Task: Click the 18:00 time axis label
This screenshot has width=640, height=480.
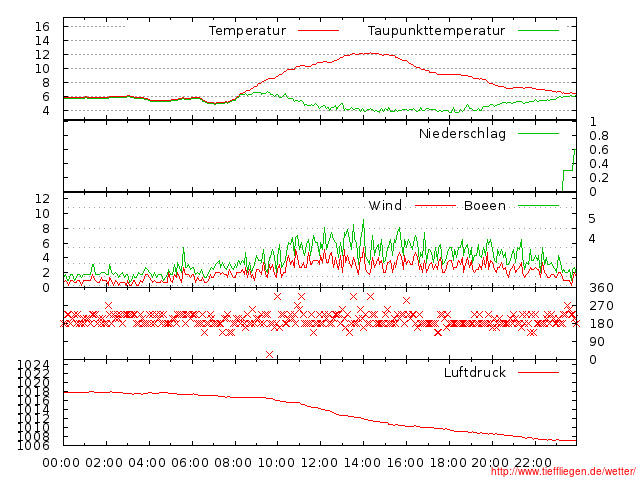Action: (x=448, y=463)
